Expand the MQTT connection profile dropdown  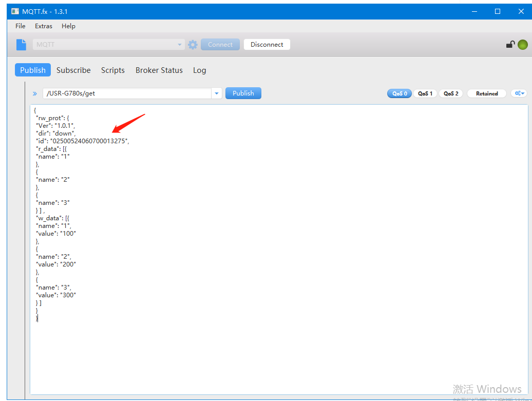(x=180, y=45)
